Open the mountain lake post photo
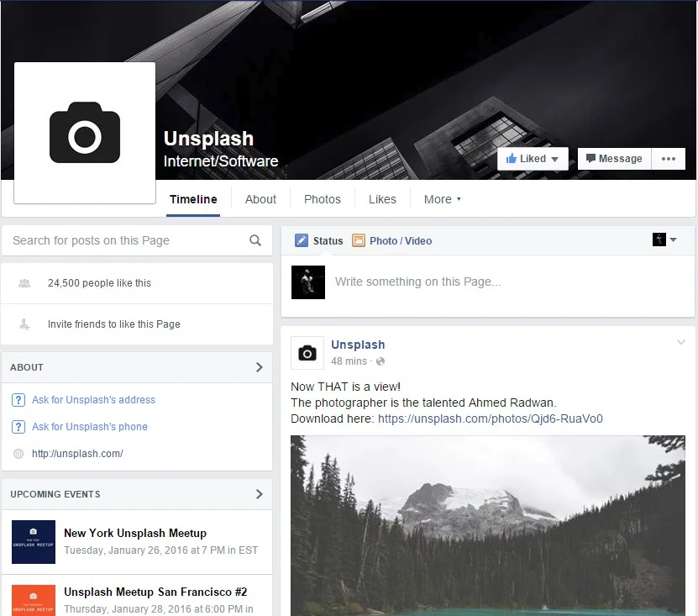Image resolution: width=698 pixels, height=616 pixels. (x=488, y=525)
